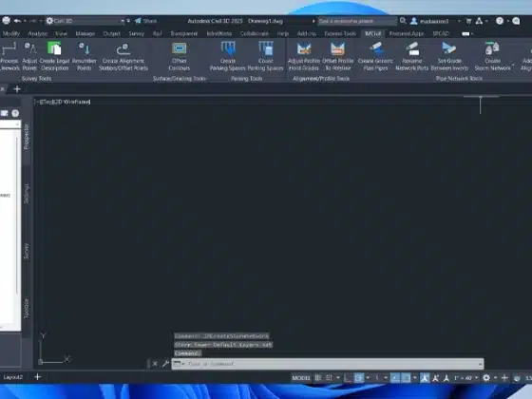The width and height of the screenshot is (532, 399).
Task: Click the status bar plus icon
Action: [x=504, y=378]
